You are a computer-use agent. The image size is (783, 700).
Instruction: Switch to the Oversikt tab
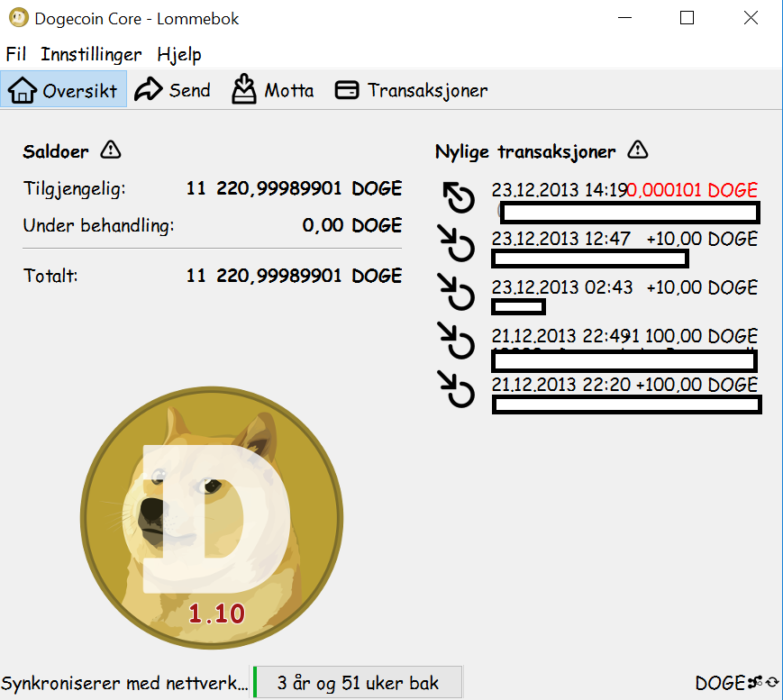coord(63,90)
